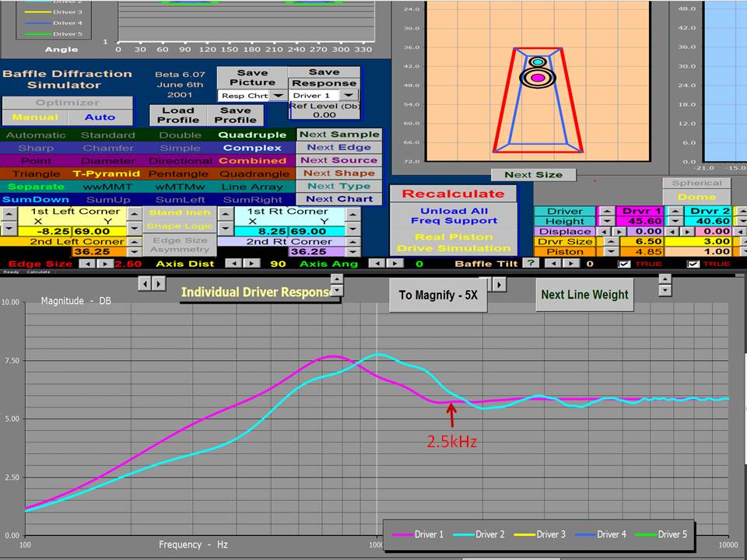Click up arrow for 1st Rt Corner Y
This screenshot has width=747, height=560.
pos(353,214)
